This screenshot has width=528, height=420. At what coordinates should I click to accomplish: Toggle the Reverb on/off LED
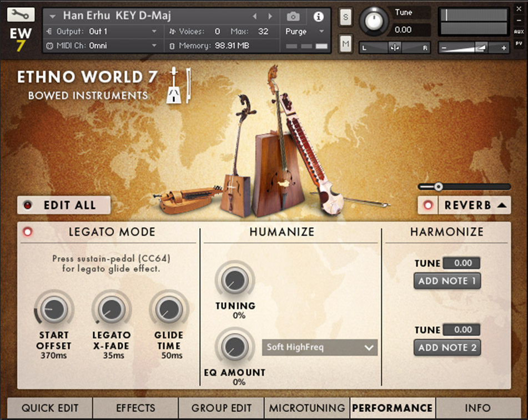point(428,205)
